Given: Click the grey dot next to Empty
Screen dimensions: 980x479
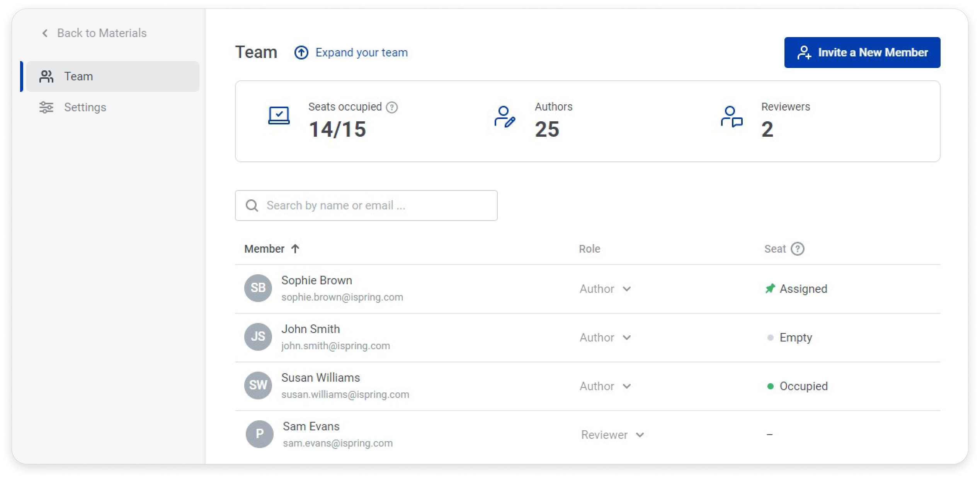Looking at the screenshot, I should [770, 338].
